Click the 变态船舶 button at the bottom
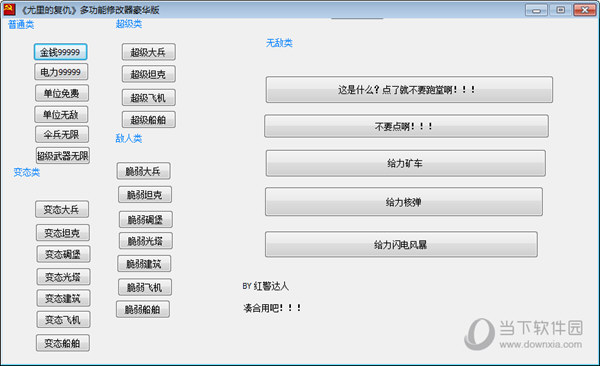 (x=63, y=343)
